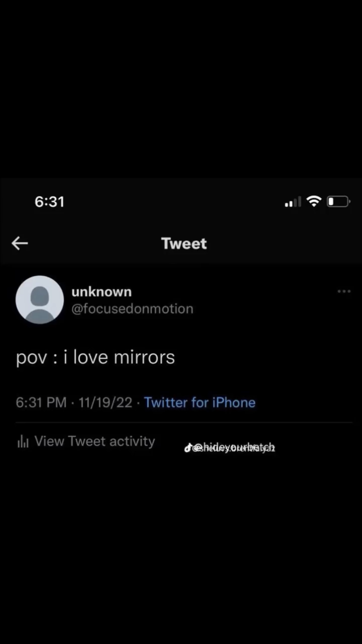Image resolution: width=362 pixels, height=644 pixels.
Task: Tap the status bar clock showing 6:31
Action: pos(50,202)
